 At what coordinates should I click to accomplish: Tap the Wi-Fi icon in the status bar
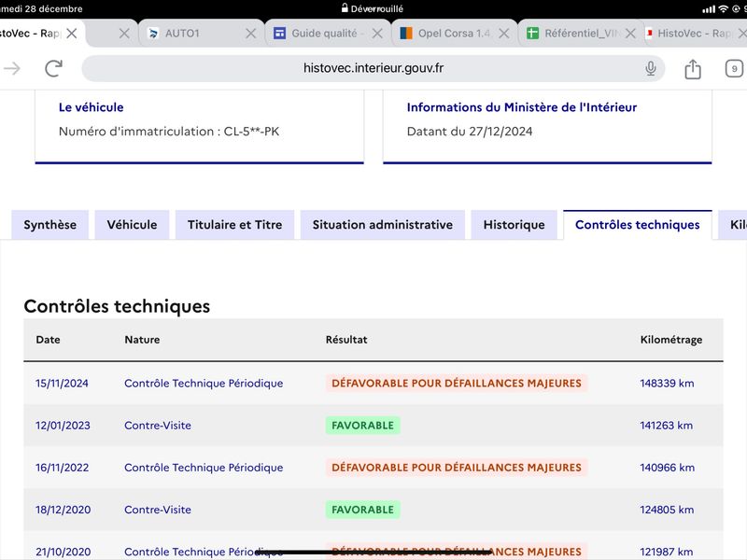[723, 8]
